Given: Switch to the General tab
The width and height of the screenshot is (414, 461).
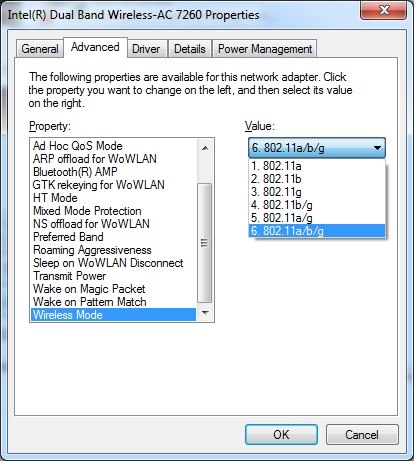Looking at the screenshot, I should click(40, 49).
